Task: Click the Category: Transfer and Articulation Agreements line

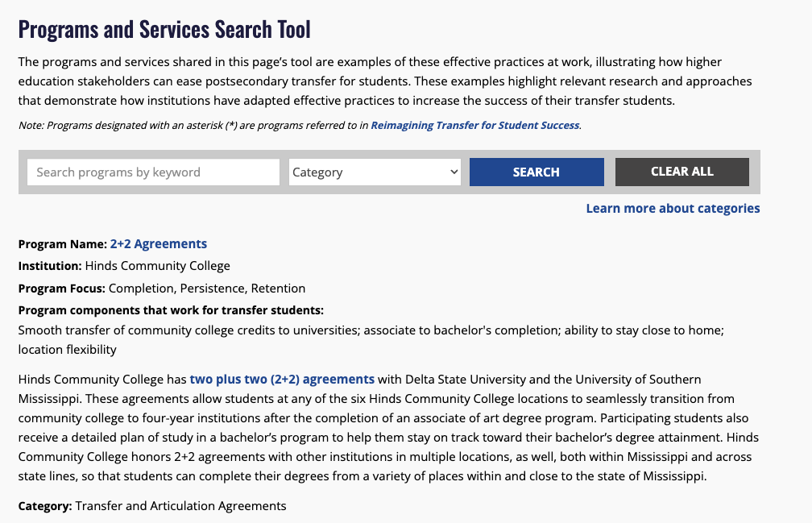Action: (152, 506)
